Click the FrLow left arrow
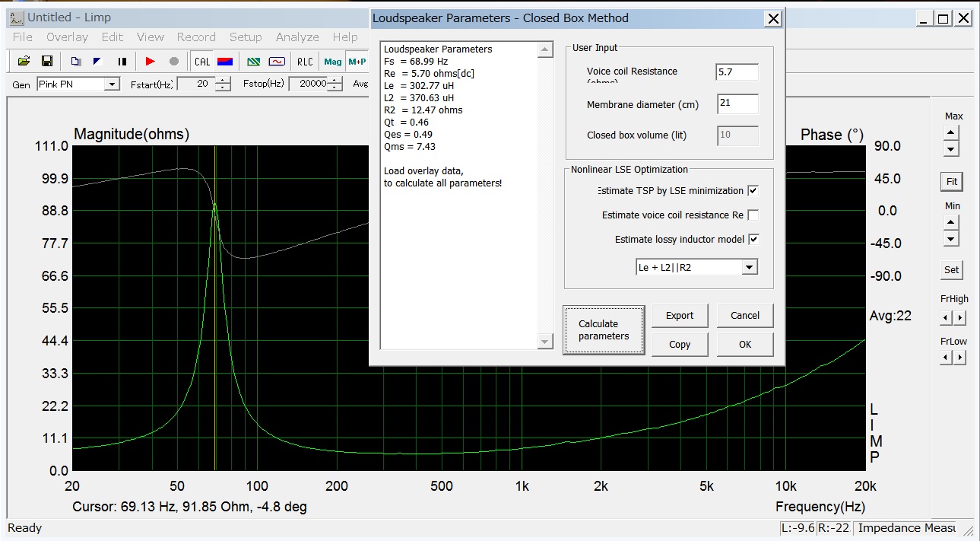Screen dimensions: 980x541 (x=946, y=357)
